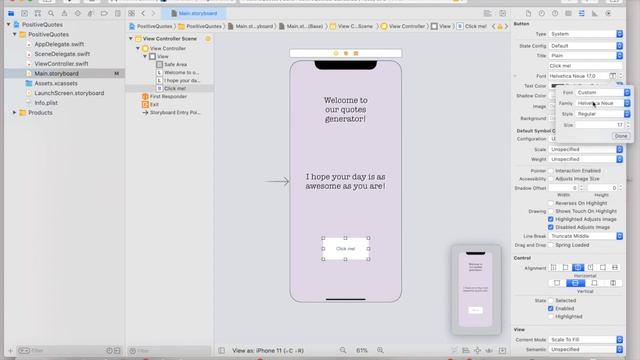Click the button title text field
This screenshot has height=360, width=640.
point(586,66)
